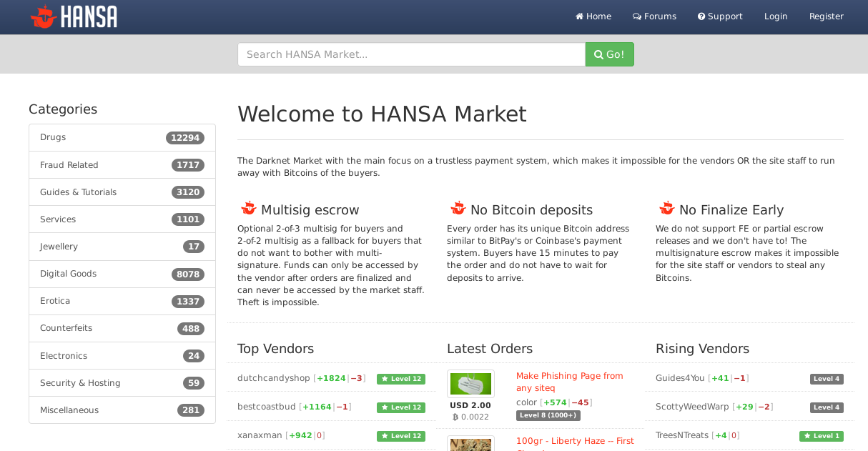Open Forums via the chat bubble icon

click(x=637, y=16)
